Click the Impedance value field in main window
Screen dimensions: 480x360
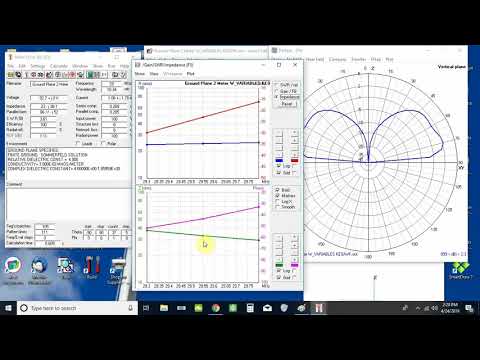pos(49,106)
